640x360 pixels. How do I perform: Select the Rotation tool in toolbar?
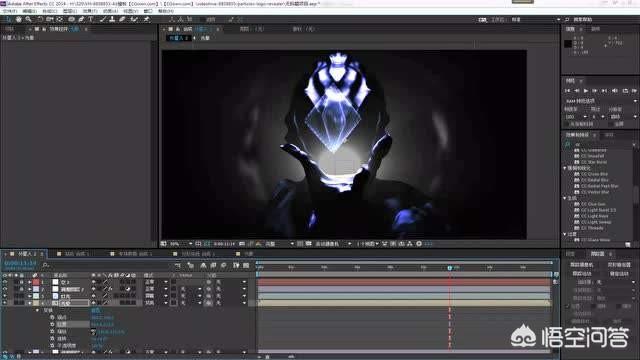tap(40, 19)
